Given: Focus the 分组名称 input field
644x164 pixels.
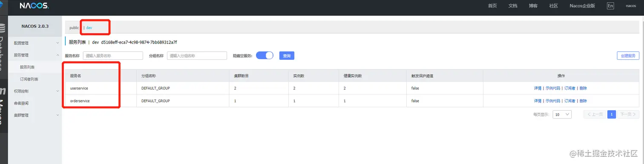Looking at the screenshot, I should pyautogui.click(x=197, y=56).
